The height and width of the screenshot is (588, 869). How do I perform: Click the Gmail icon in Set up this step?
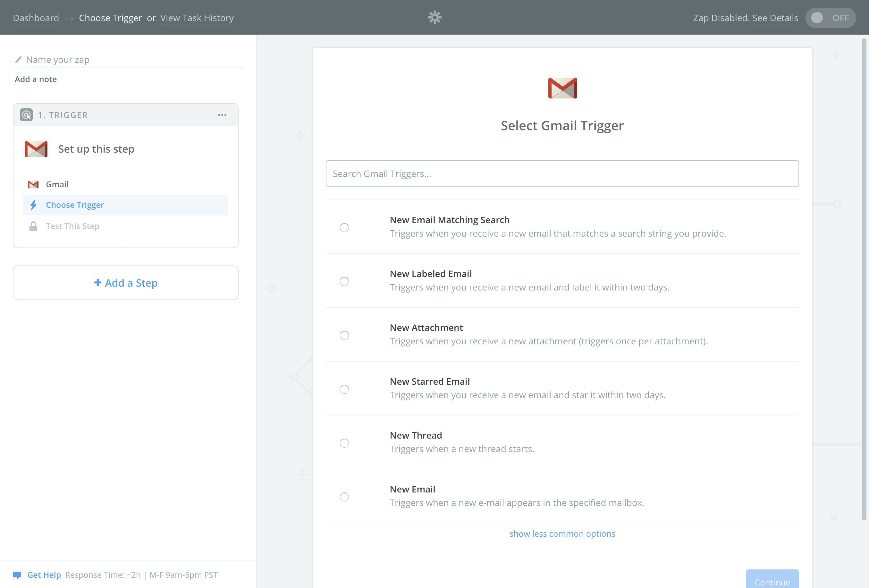point(36,148)
